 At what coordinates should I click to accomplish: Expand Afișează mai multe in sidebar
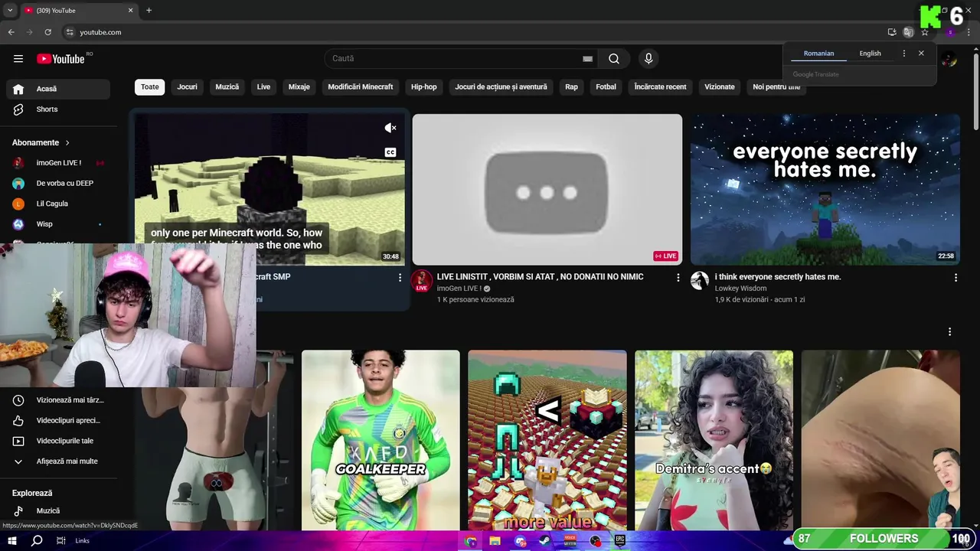tap(58, 461)
